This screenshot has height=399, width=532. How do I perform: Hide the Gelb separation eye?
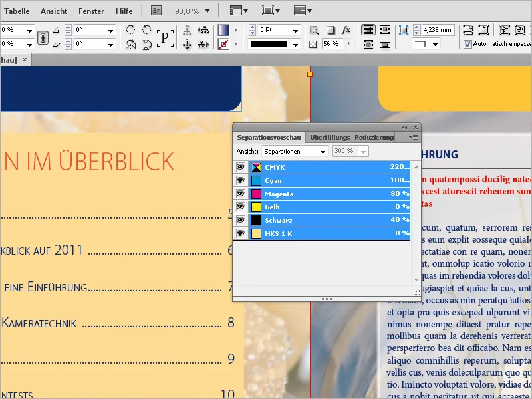241,207
